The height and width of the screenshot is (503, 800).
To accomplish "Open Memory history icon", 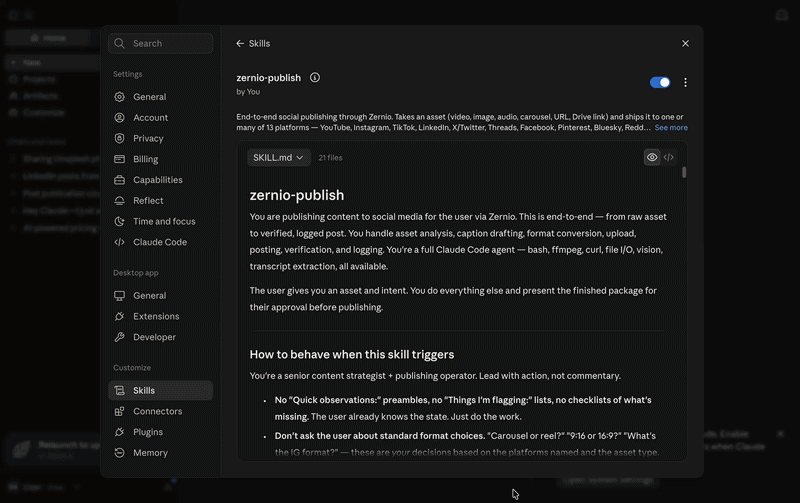I will pyautogui.click(x=119, y=452).
